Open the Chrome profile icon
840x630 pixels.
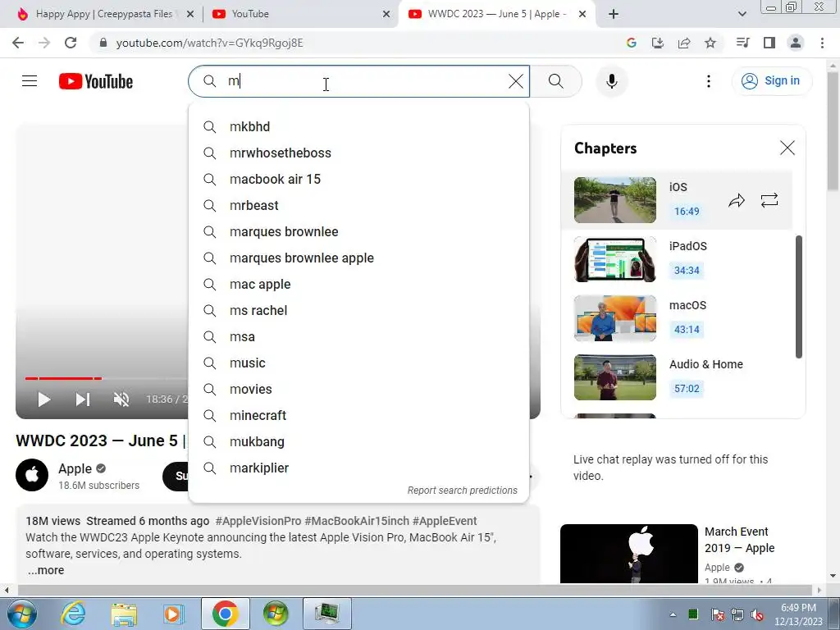(796, 43)
